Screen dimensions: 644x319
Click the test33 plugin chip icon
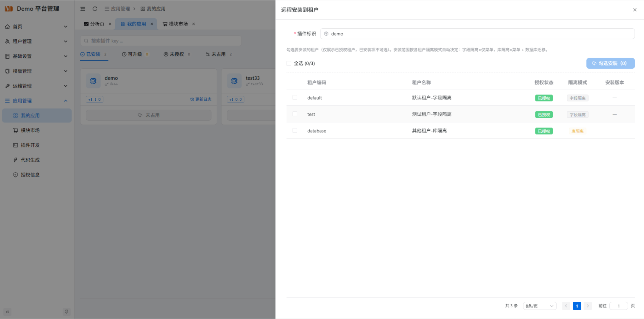click(x=234, y=81)
